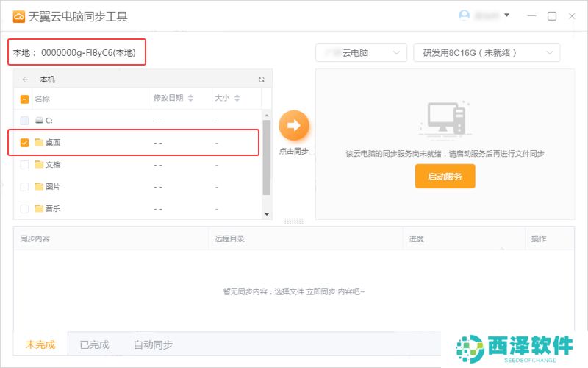
Task: Check the C: drive checkbox
Action: click(x=24, y=121)
